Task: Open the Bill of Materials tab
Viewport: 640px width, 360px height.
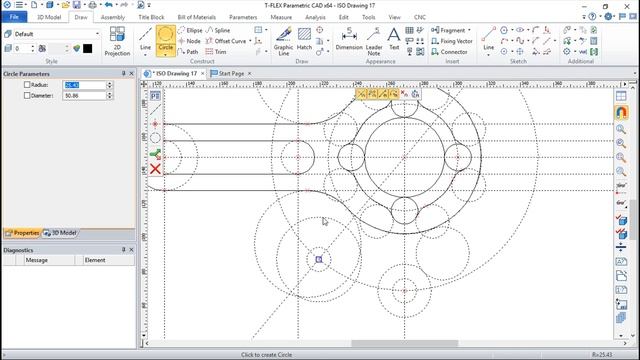Action: click(196, 17)
